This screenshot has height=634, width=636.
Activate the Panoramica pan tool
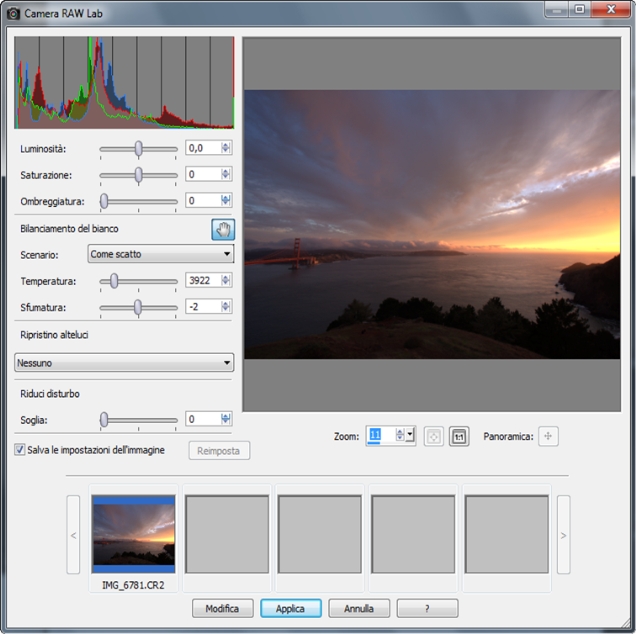coord(548,436)
